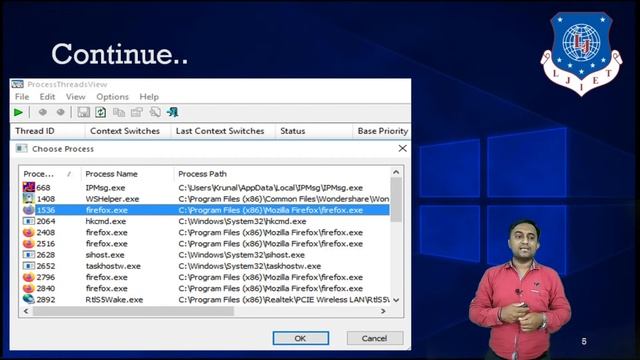Image resolution: width=640 pixels, height=360 pixels.
Task: Click the ProcessThreadsView title bar app icon
Action: point(18,84)
